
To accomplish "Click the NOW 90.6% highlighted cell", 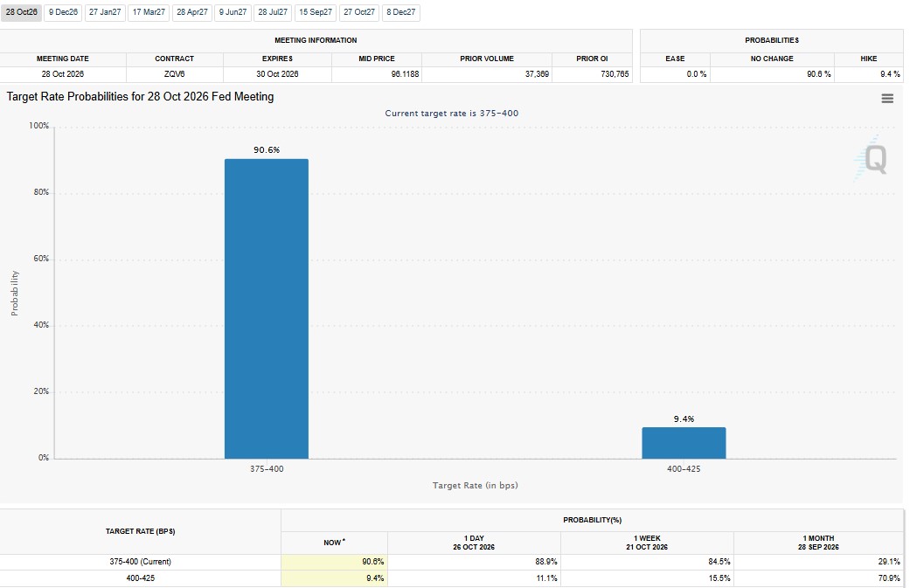I will click(x=334, y=561).
